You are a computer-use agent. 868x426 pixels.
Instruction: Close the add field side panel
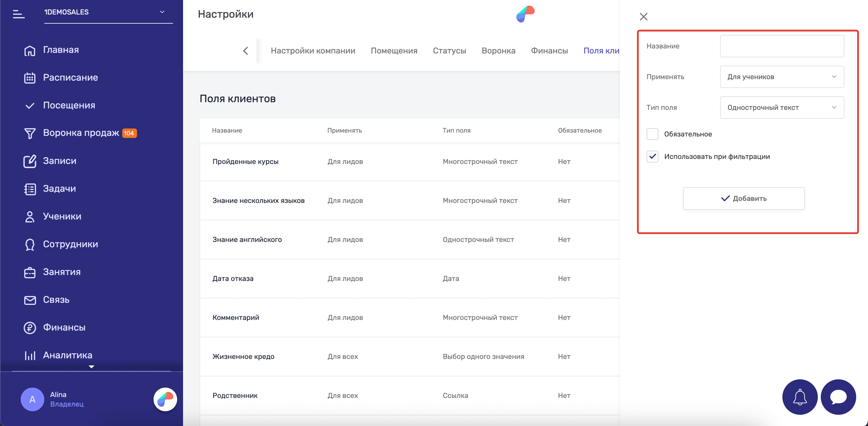643,17
